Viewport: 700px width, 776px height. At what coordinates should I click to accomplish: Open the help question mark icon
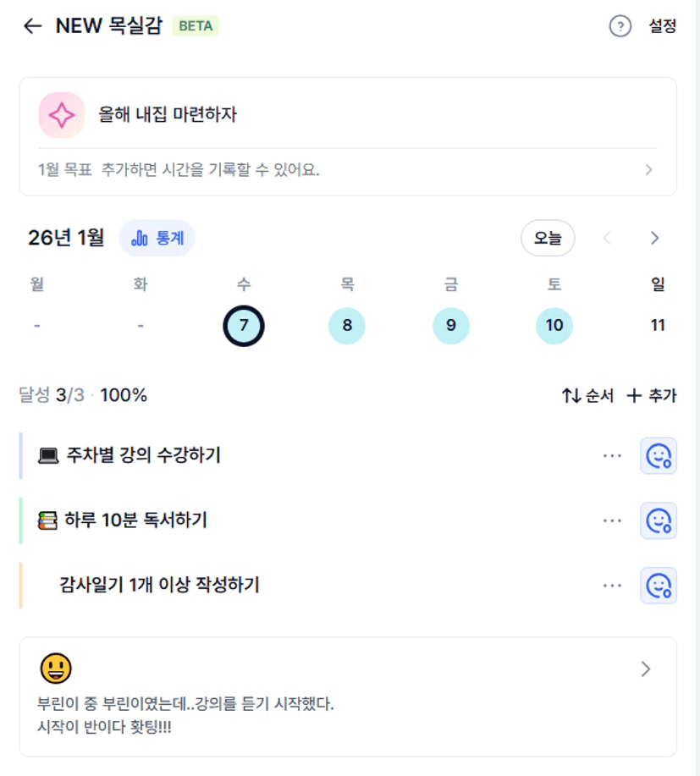(620, 26)
